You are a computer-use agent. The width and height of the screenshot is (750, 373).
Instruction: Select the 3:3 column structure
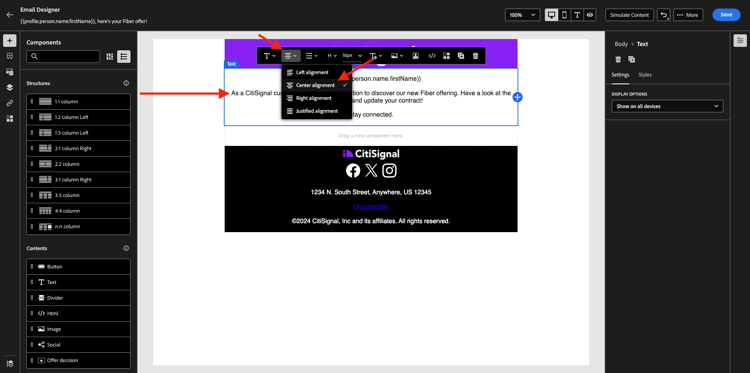[x=78, y=195]
